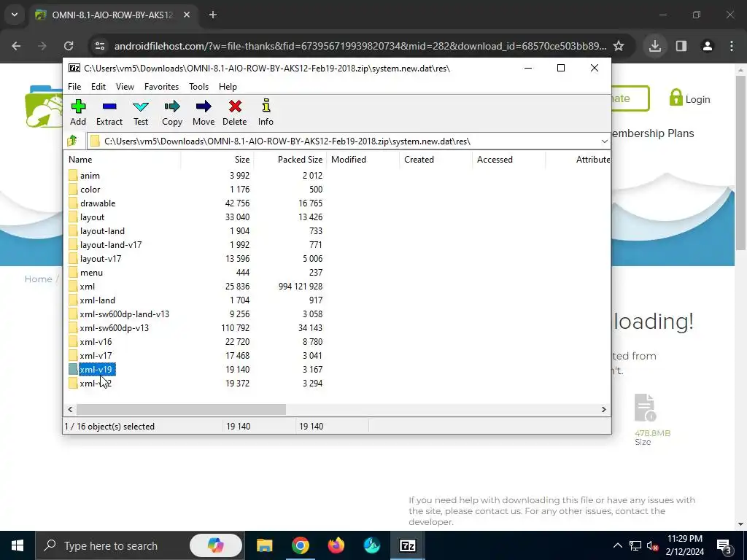Close the OMNI-8.1-AIO-ROW browser tab

tap(187, 15)
